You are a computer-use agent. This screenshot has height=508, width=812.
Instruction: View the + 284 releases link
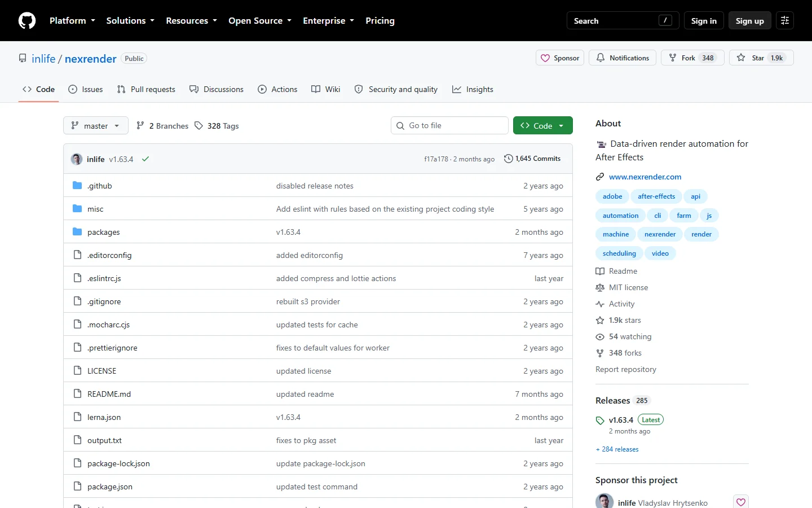[617, 449]
